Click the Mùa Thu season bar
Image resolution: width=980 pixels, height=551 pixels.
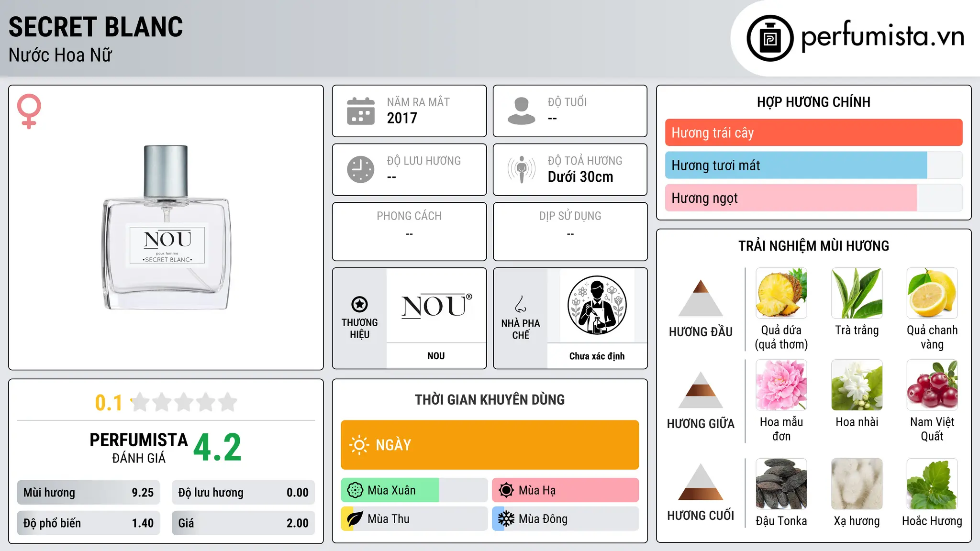[x=414, y=519]
